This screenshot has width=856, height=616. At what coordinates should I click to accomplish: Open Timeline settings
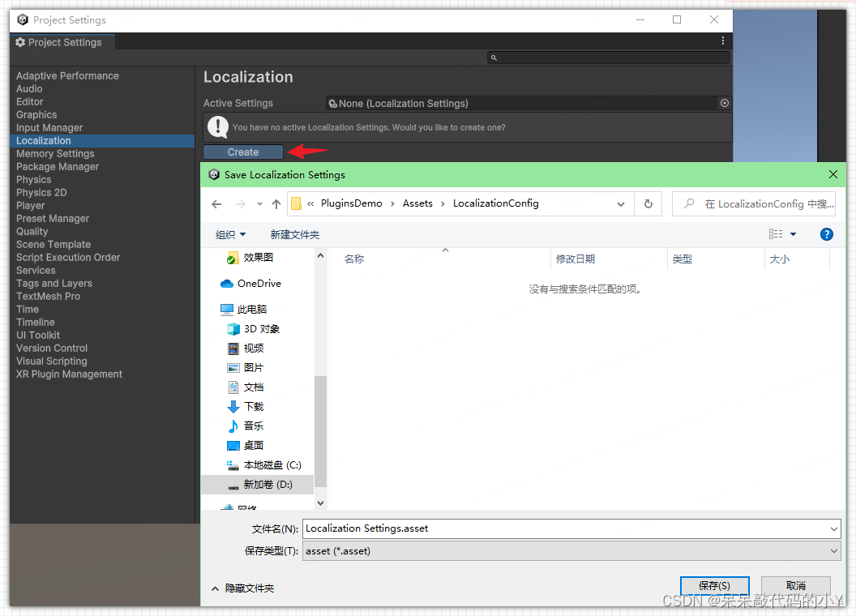click(x=35, y=323)
